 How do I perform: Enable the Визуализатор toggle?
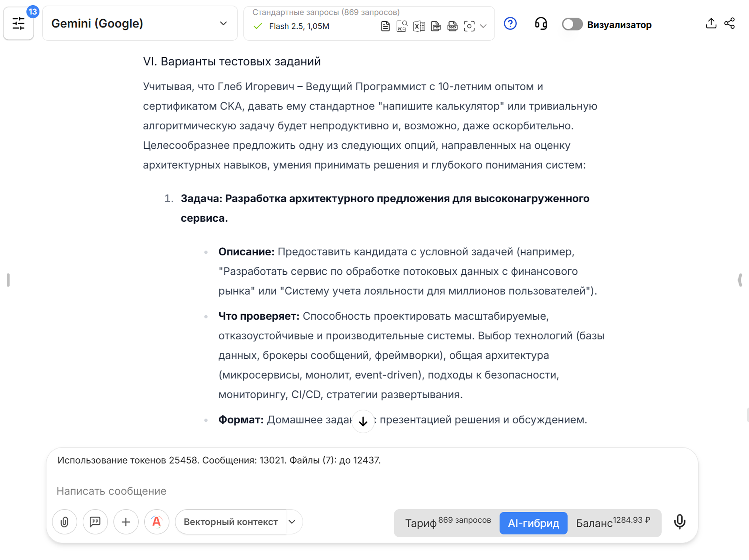tap(572, 24)
